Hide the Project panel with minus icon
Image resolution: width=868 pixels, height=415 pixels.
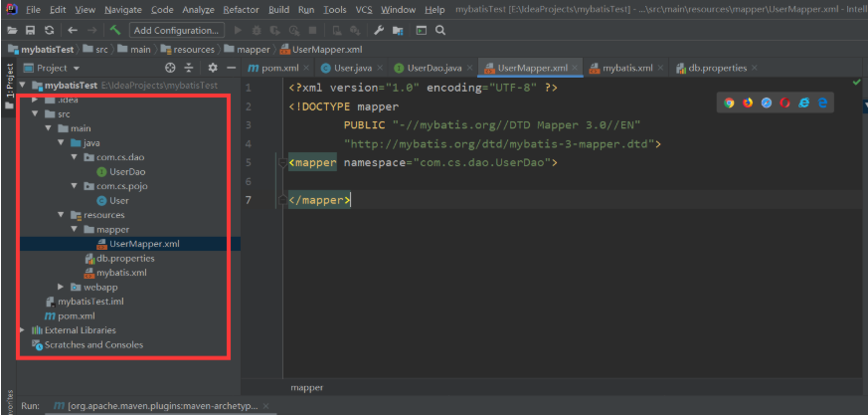pyautogui.click(x=232, y=68)
